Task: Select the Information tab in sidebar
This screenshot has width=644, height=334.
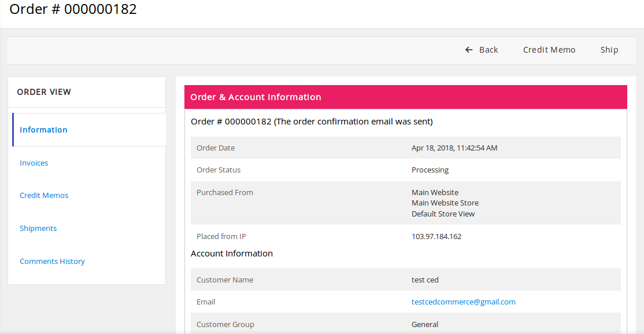Action: pos(43,130)
